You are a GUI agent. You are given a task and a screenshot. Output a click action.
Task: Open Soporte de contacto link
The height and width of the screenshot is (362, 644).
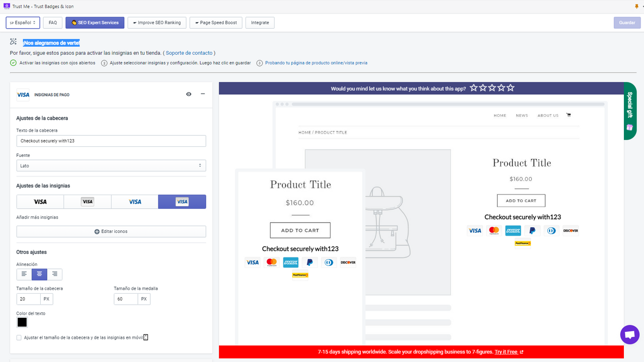(189, 53)
